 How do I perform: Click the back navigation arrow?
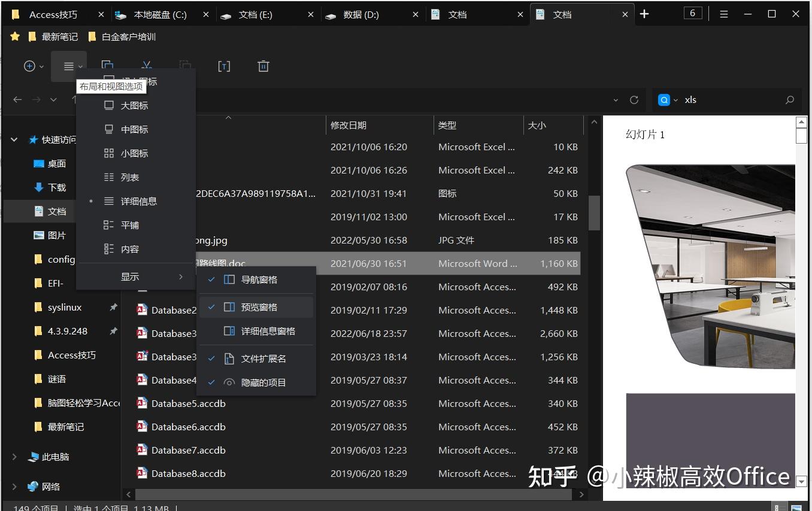tap(17, 99)
